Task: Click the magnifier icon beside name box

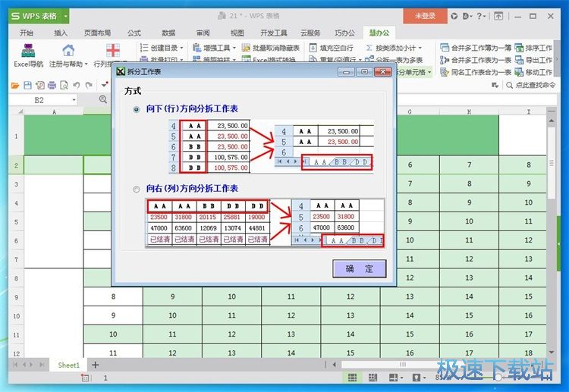Action: point(103,99)
